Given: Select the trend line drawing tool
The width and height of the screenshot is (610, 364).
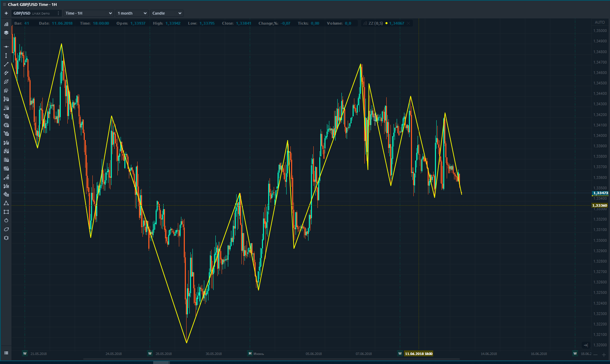Looking at the screenshot, I should coord(6,64).
